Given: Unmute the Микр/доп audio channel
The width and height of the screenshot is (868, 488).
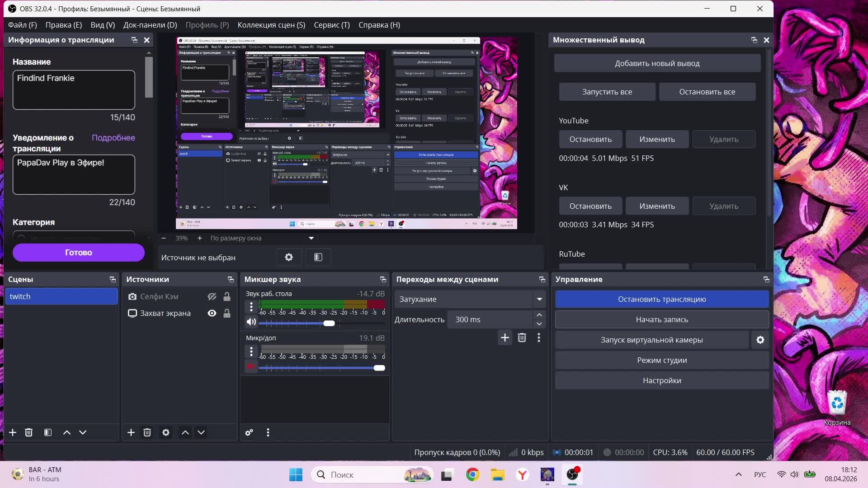Looking at the screenshot, I should coord(251,366).
